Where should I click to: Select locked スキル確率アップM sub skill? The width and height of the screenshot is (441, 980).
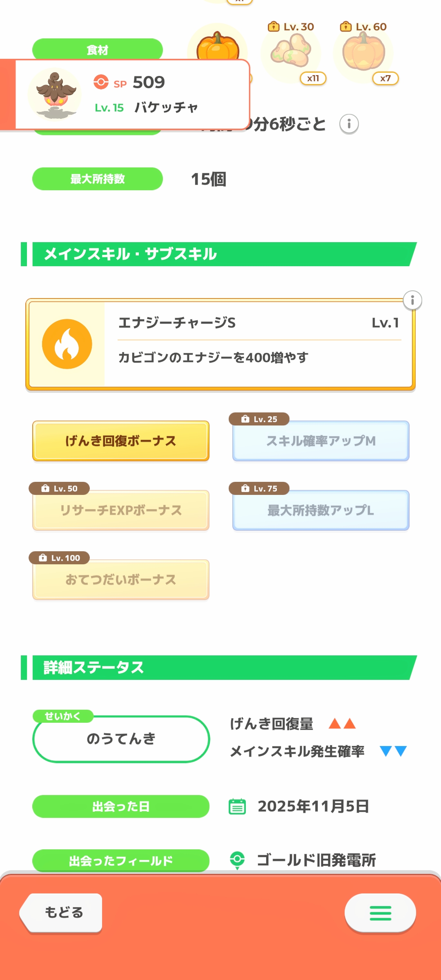coord(321,441)
